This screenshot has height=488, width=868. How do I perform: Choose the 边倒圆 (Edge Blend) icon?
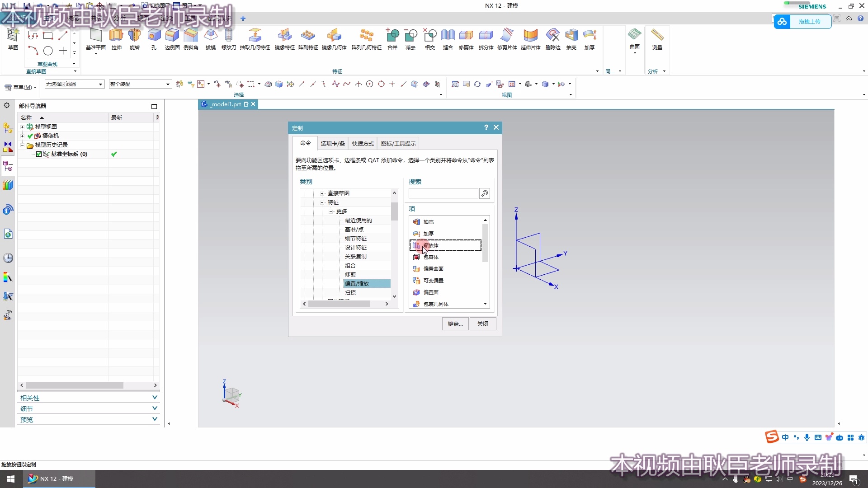click(172, 36)
